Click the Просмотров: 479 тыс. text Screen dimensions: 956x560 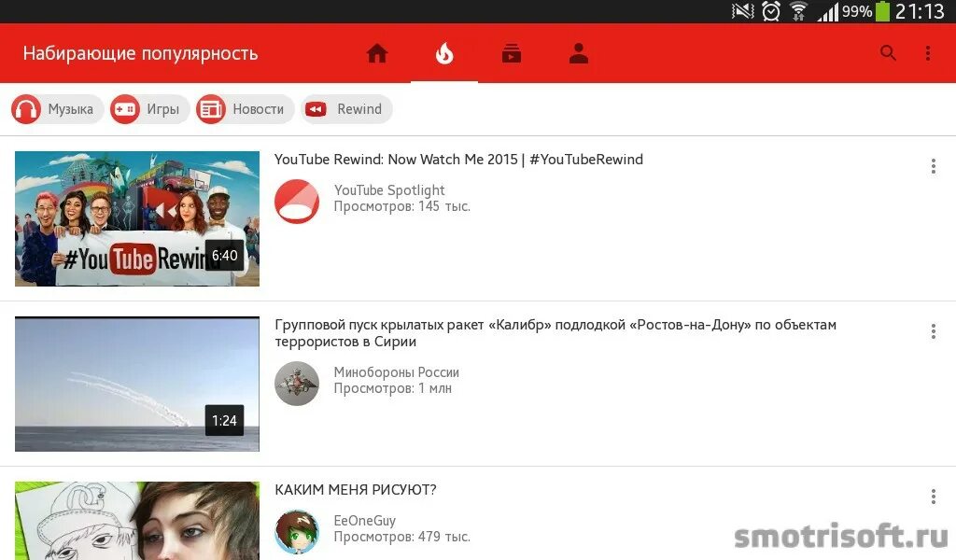[401, 537]
